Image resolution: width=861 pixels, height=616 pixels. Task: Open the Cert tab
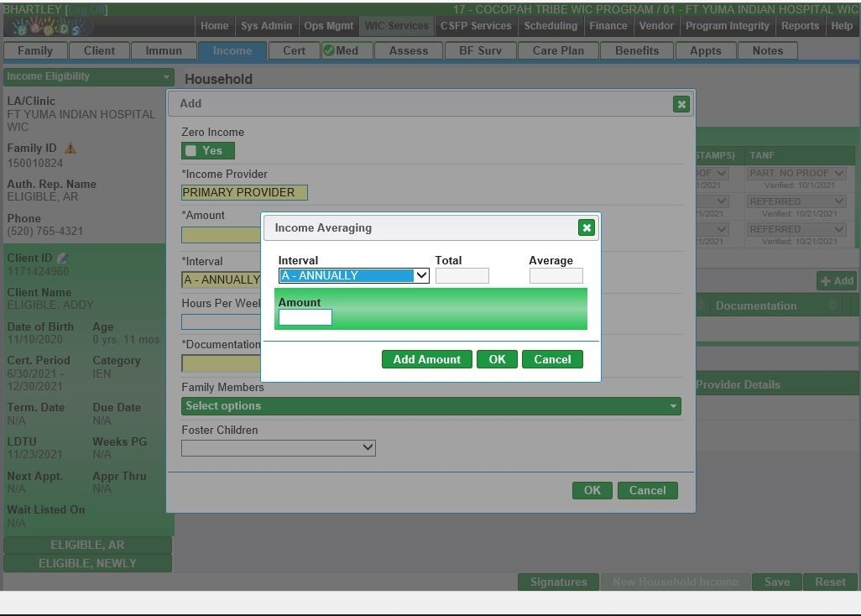pos(294,50)
